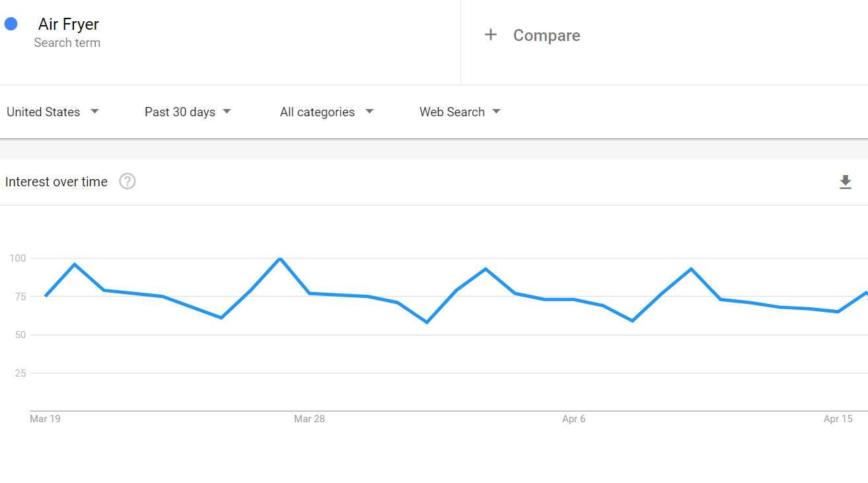Expand the Past 30 days dropdown
The width and height of the screenshot is (868, 483).
coord(188,112)
